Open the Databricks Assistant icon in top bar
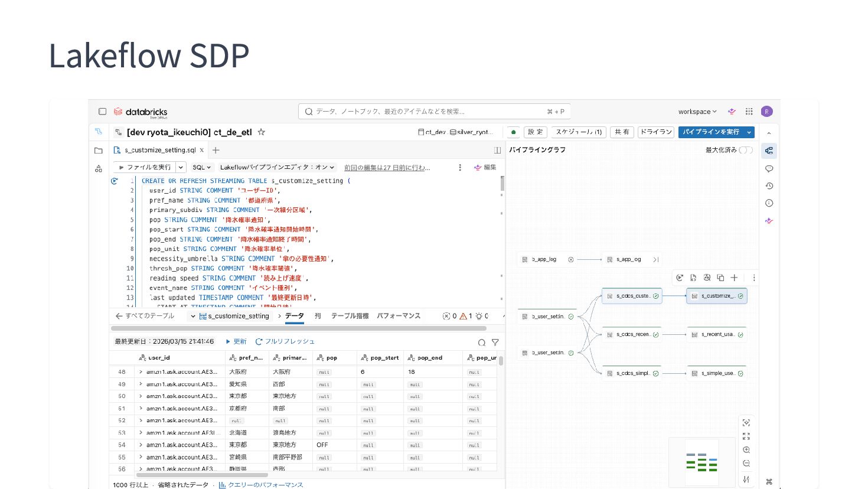 click(732, 112)
